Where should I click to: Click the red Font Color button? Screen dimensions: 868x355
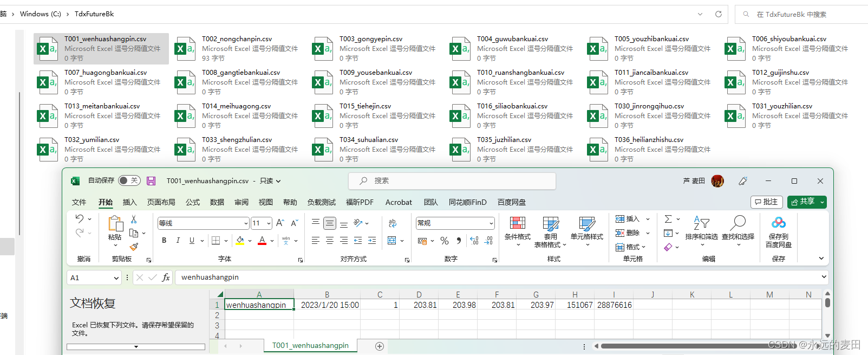(262, 240)
